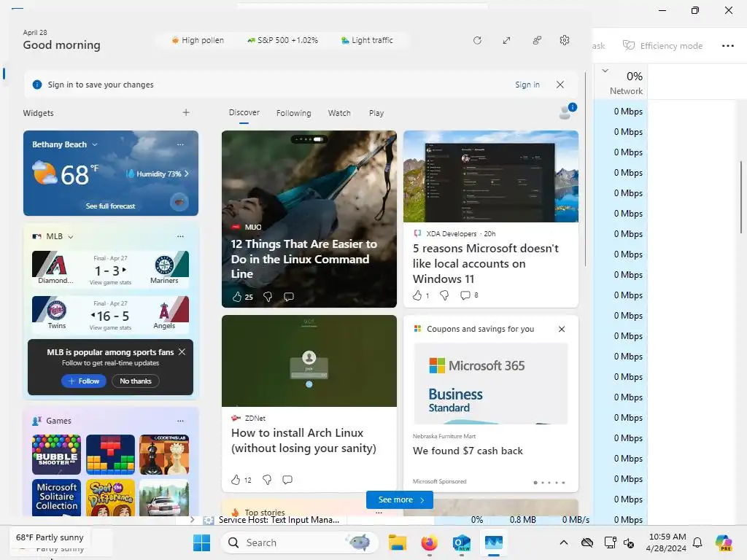Open Task Manager more options ellipsis
This screenshot has height=560, width=747.
tap(727, 46)
